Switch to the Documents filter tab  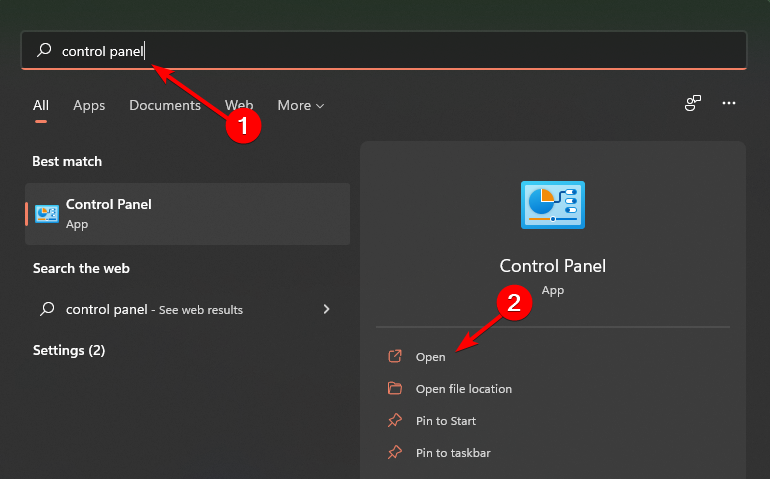[x=167, y=105]
